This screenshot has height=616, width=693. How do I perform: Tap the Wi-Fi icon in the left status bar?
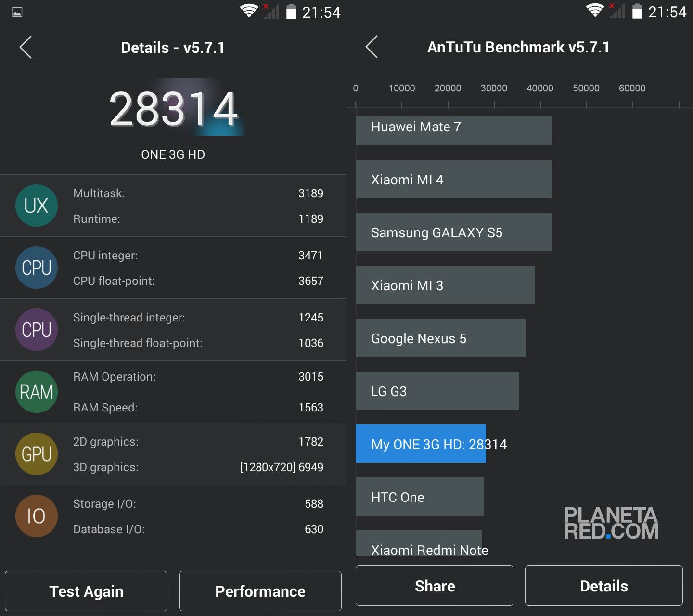tap(249, 11)
